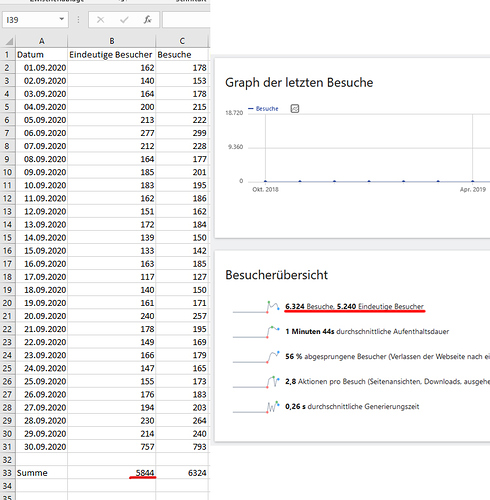Select row header 1
The height and width of the screenshot is (500, 490).
tap(7, 54)
